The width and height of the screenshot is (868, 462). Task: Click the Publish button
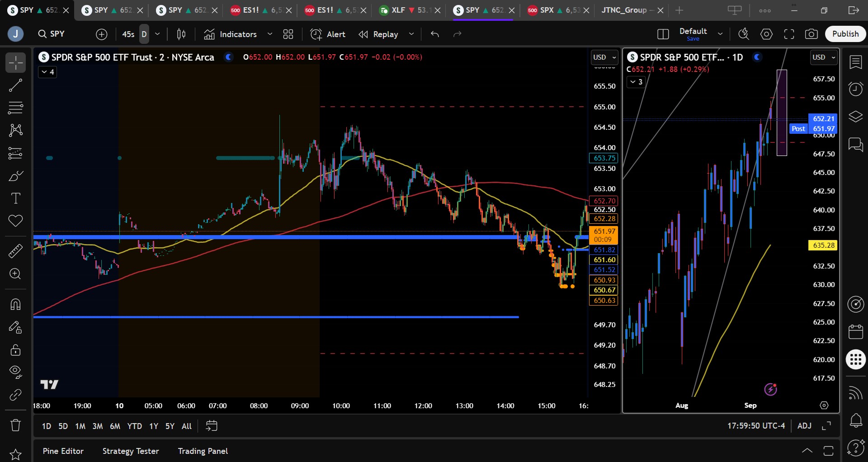(x=845, y=34)
